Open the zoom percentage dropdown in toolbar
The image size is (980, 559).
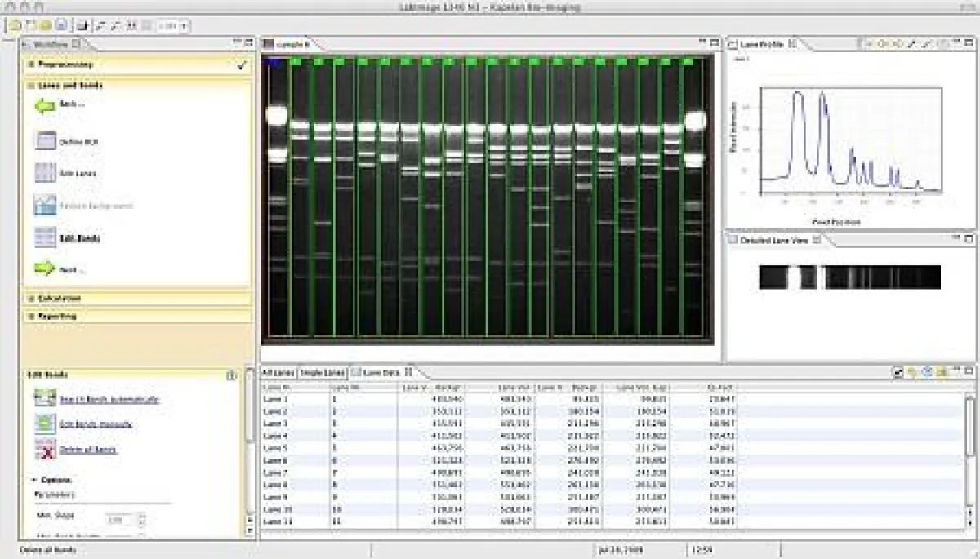click(x=174, y=25)
